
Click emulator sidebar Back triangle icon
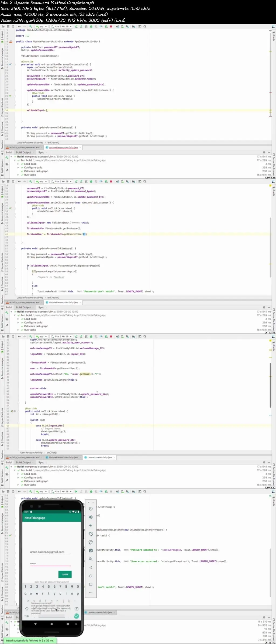(x=91, y=567)
